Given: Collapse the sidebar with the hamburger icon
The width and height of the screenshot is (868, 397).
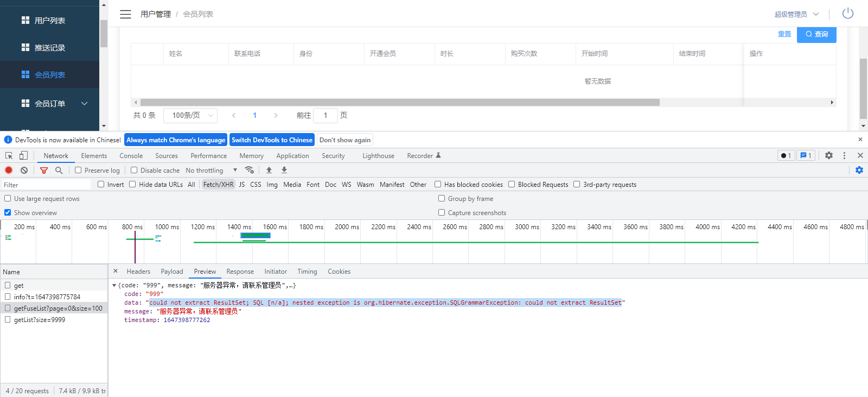Looking at the screenshot, I should click(x=125, y=14).
